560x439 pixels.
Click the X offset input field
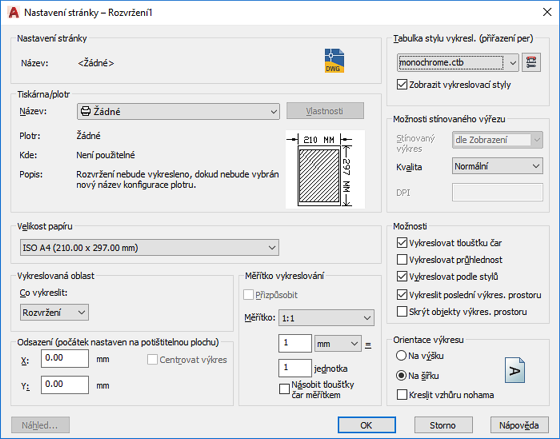tap(65, 358)
